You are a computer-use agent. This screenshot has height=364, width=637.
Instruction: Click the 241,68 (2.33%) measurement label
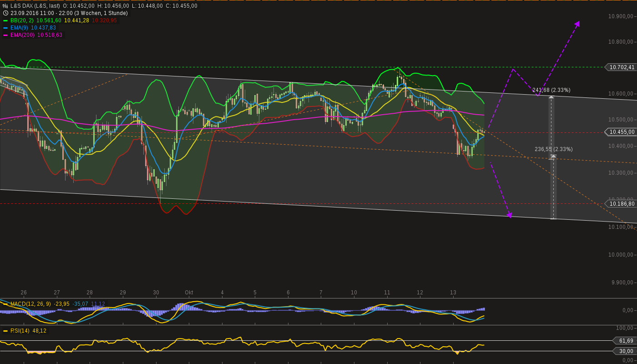(551, 90)
